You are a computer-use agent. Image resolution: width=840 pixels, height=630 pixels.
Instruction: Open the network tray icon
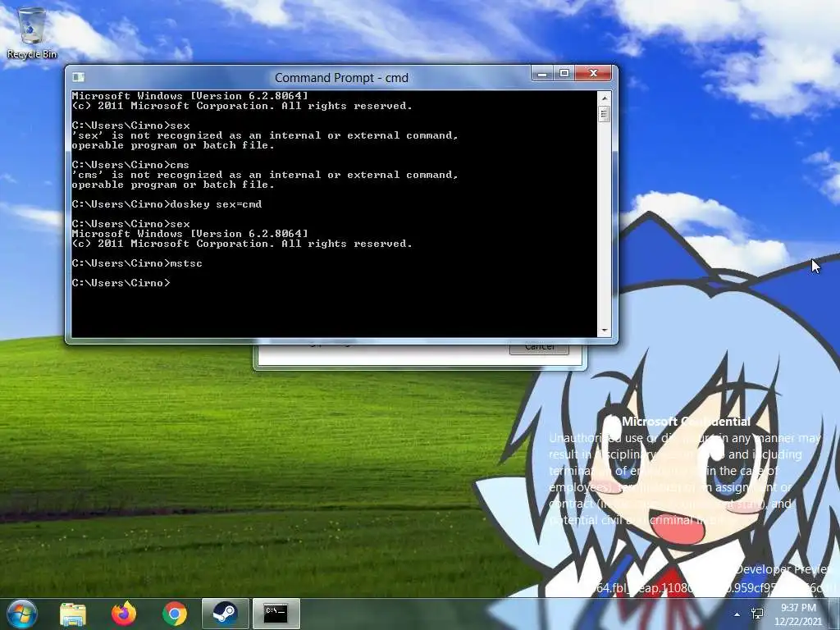[757, 614]
